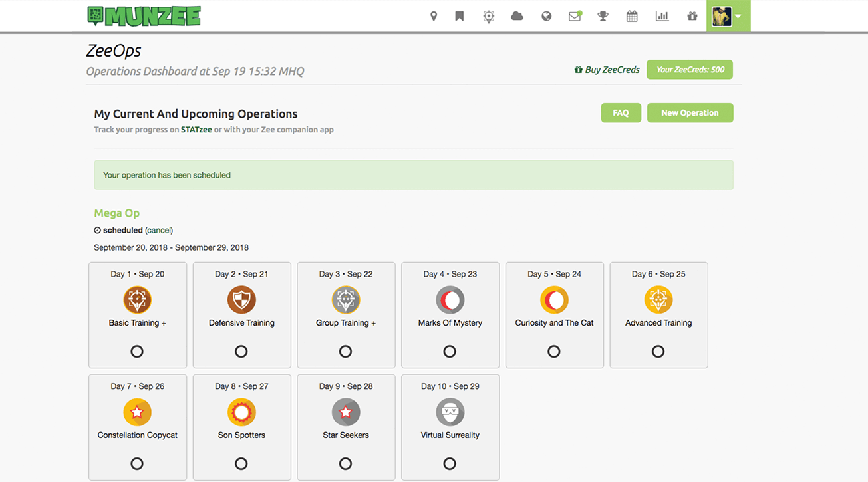Image resolution: width=868 pixels, height=482 pixels.
Task: Select the Day 4 Marks Of Mystery circle
Action: (x=450, y=351)
